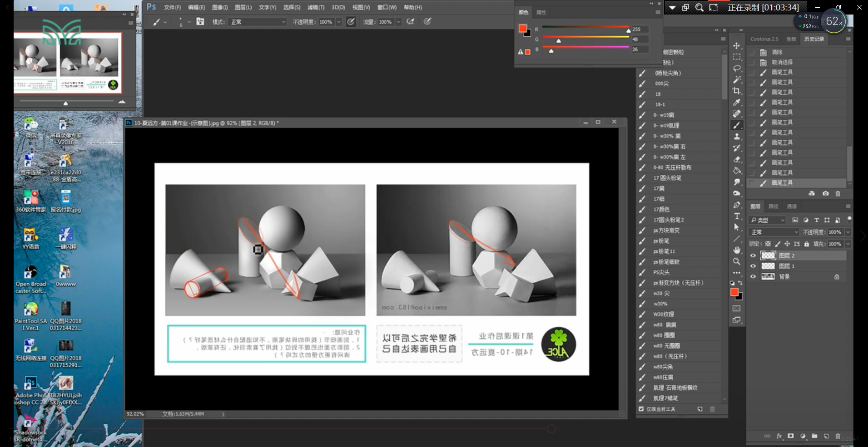Select the Move tool
This screenshot has height=447, width=868.
(x=737, y=46)
